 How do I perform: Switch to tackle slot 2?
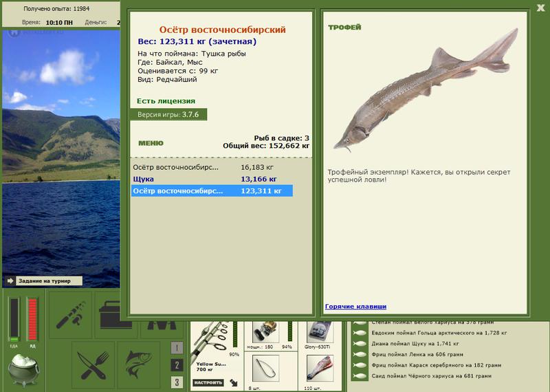177,365
